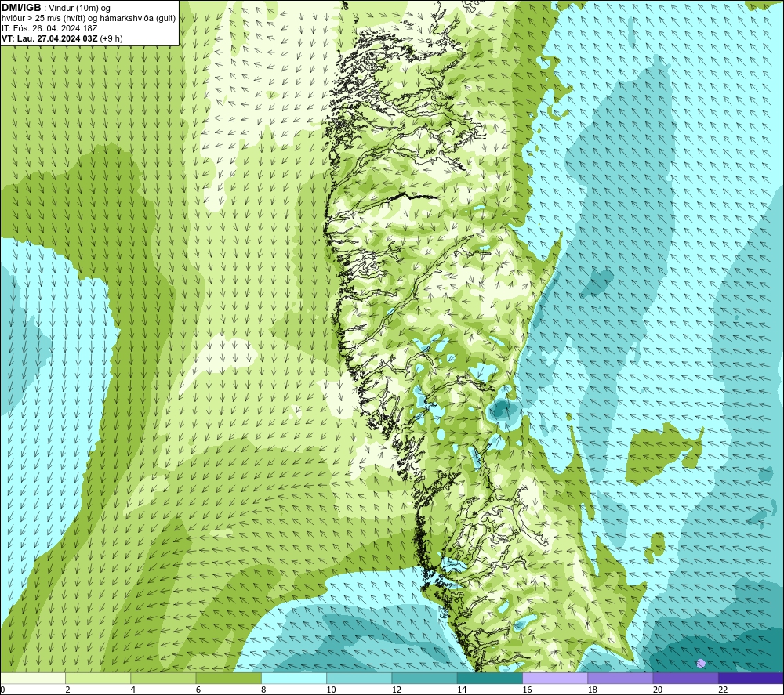Viewport: 784px width, 695px height.
Task: Click the 4–6 m/s green swatch
Action: (163, 678)
